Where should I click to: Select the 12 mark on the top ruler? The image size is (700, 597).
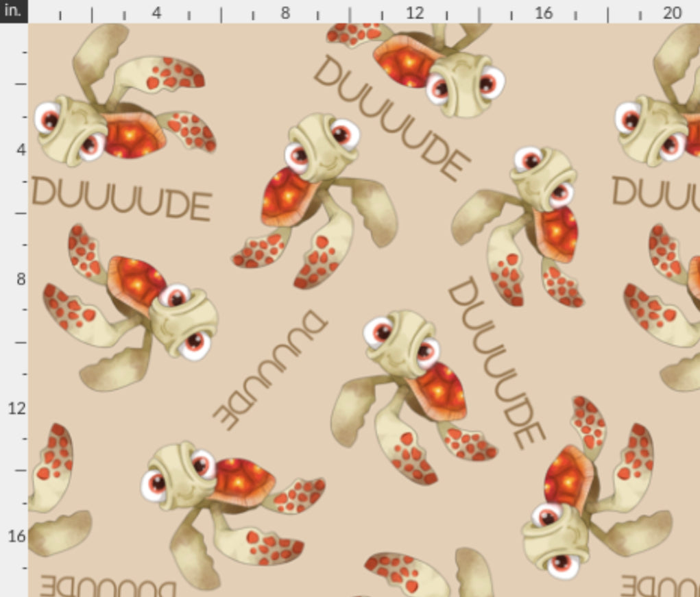[x=414, y=12]
